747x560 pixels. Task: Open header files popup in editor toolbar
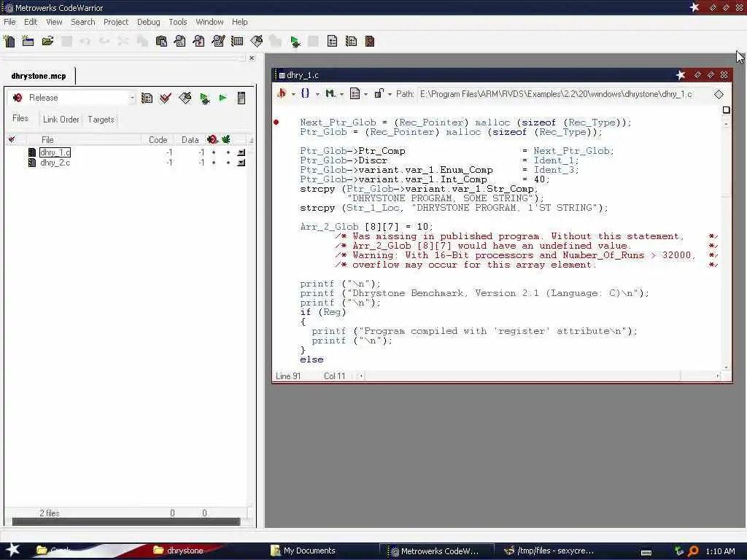282,93
